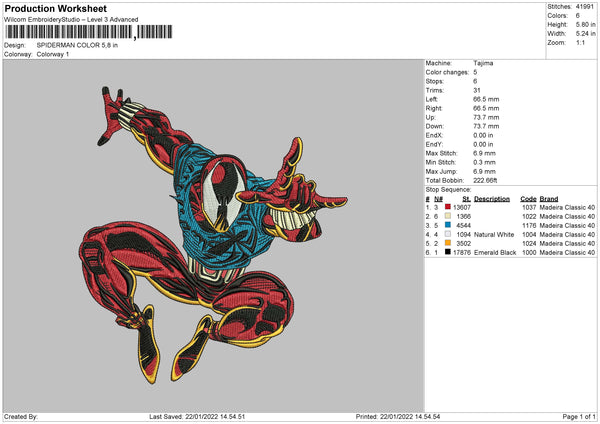Click the Description column header
600x424 pixels.
[491, 199]
